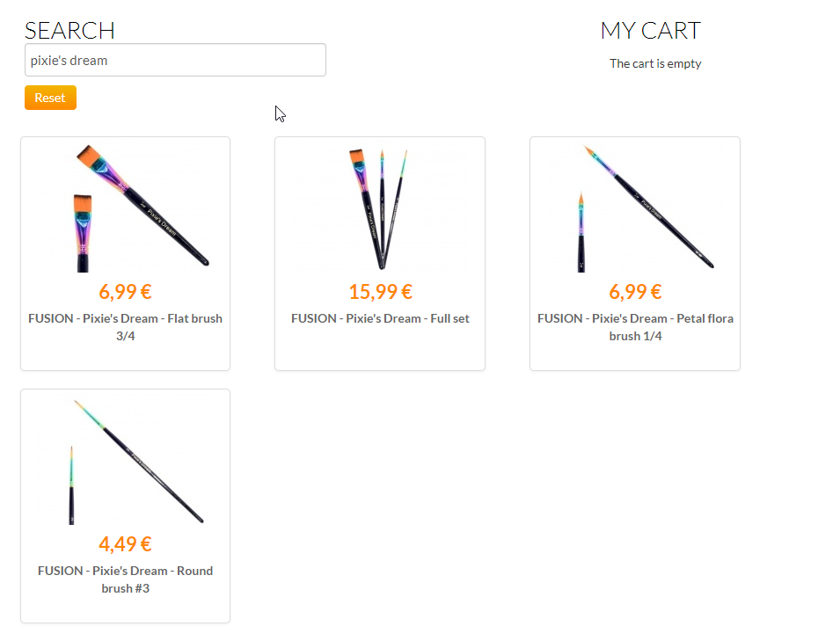Open the Full set brushes product image
The width and height of the screenshot is (840, 641).
point(379,208)
